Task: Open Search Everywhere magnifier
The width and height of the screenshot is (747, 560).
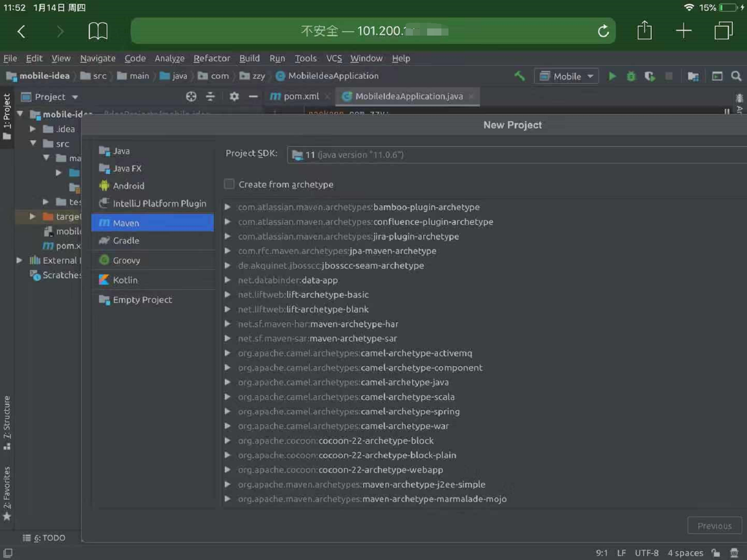Action: tap(736, 76)
